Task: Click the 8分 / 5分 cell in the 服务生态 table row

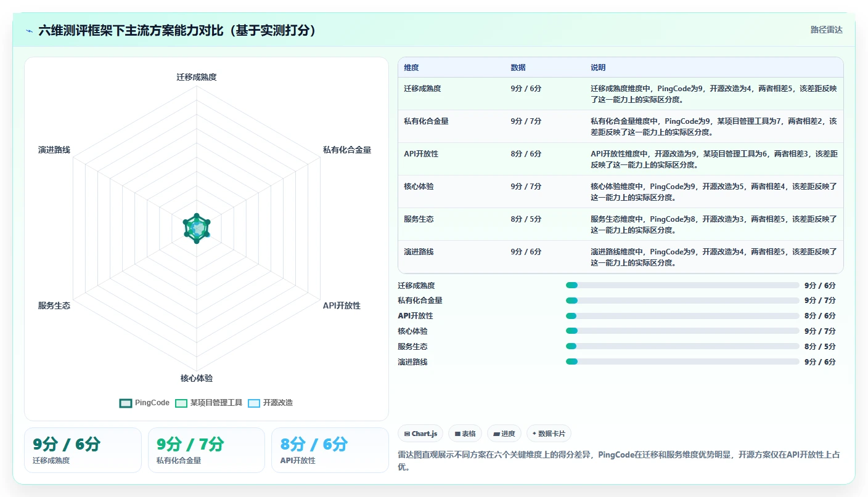Action: [x=526, y=219]
